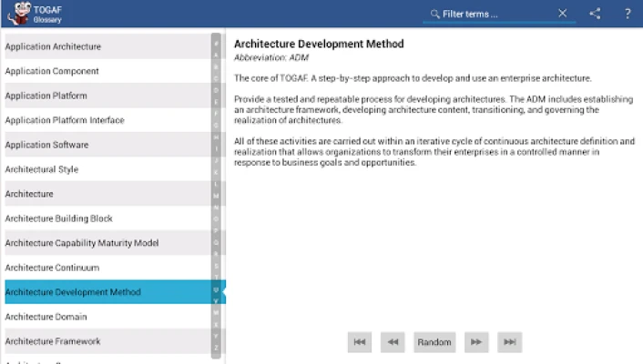Image resolution: width=643 pixels, height=364 pixels.
Task: Select the Application Platform term
Action: tap(105, 96)
